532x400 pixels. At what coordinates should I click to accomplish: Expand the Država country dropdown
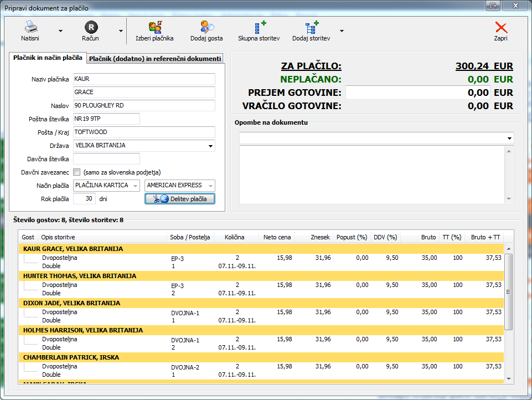(210, 146)
